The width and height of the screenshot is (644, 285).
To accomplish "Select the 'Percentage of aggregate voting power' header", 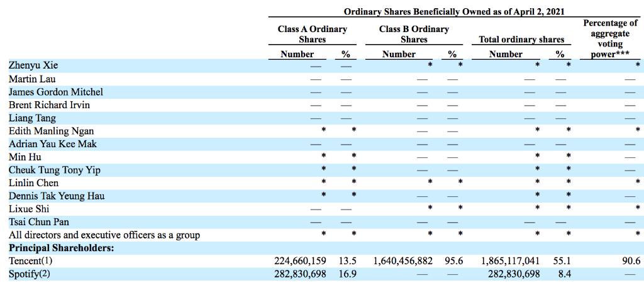I will tap(609, 38).
